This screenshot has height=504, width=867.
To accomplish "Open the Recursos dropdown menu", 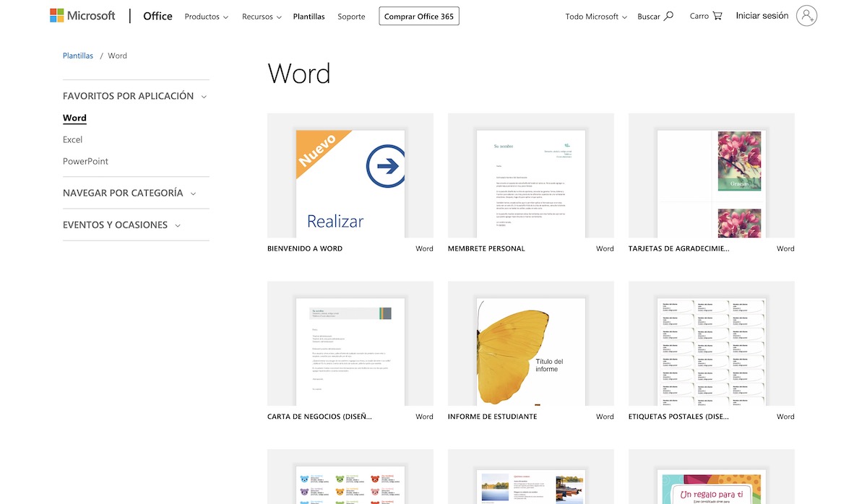I will tap(262, 17).
